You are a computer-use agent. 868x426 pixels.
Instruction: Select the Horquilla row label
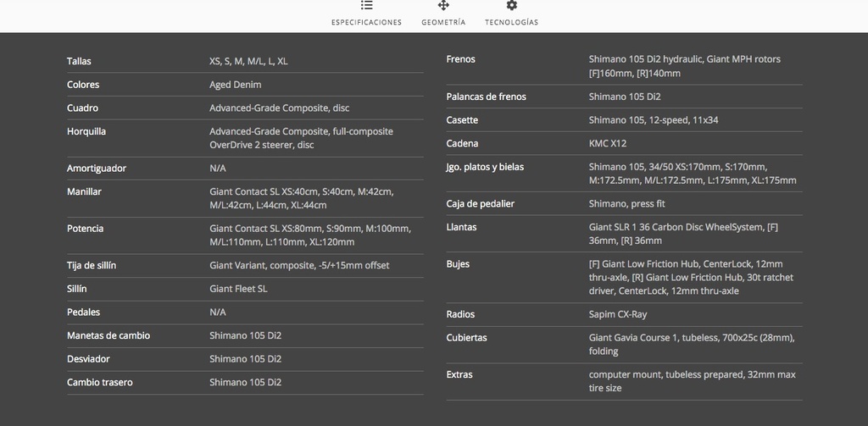coord(86,131)
